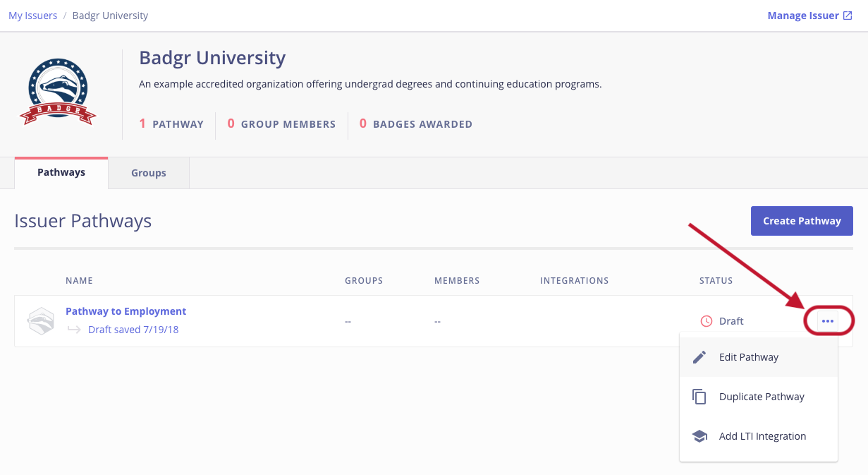Screen dimensions: 868x475
Task: Click the 1 PATHWAY stat
Action: point(171,124)
